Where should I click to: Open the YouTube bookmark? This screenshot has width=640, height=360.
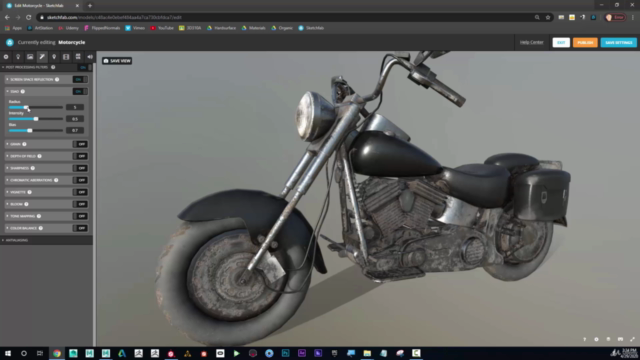point(162,28)
